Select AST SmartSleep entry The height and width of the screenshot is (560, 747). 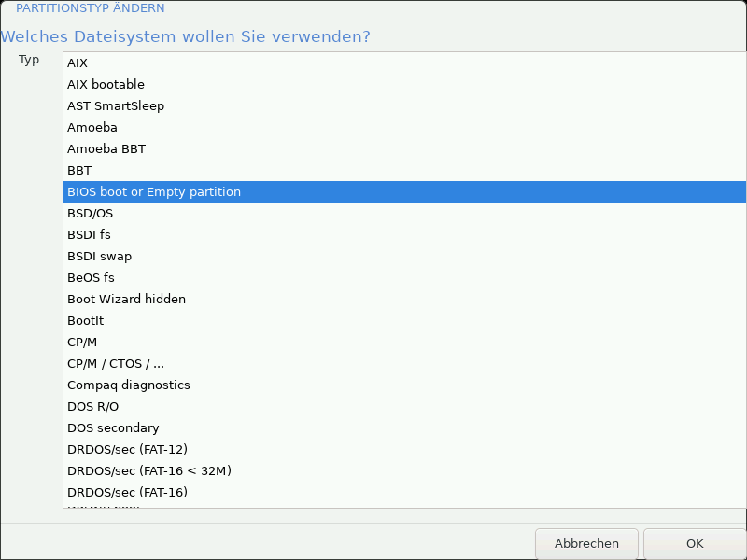coord(116,105)
